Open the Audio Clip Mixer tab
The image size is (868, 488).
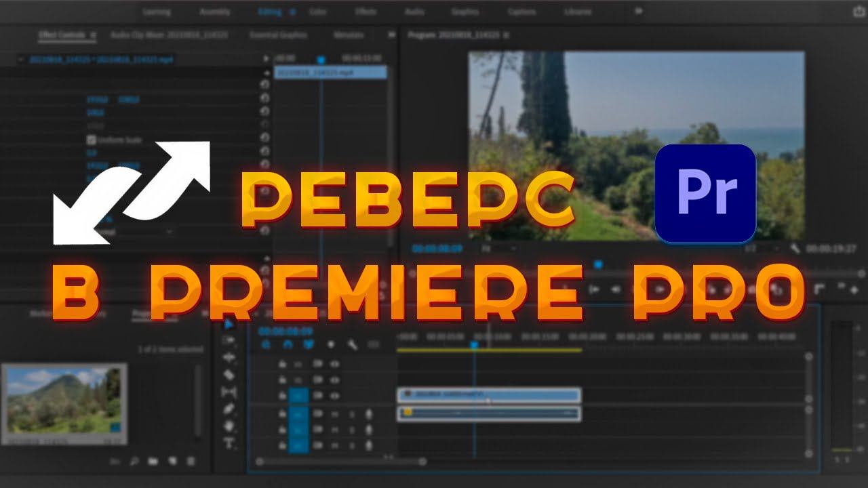pos(169,35)
